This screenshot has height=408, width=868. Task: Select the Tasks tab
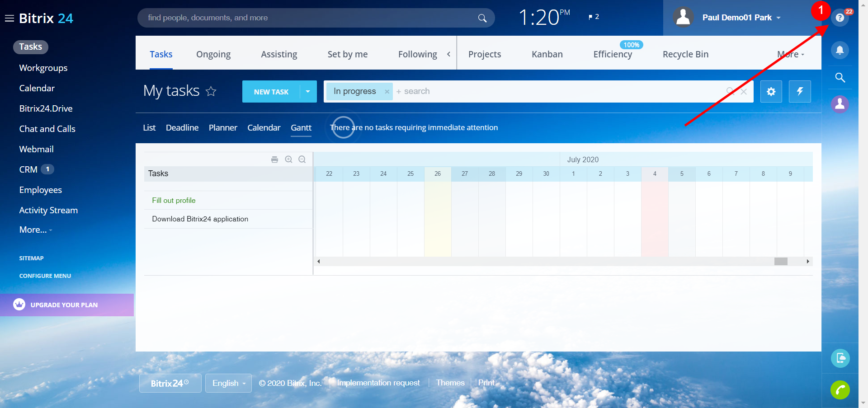(161, 54)
